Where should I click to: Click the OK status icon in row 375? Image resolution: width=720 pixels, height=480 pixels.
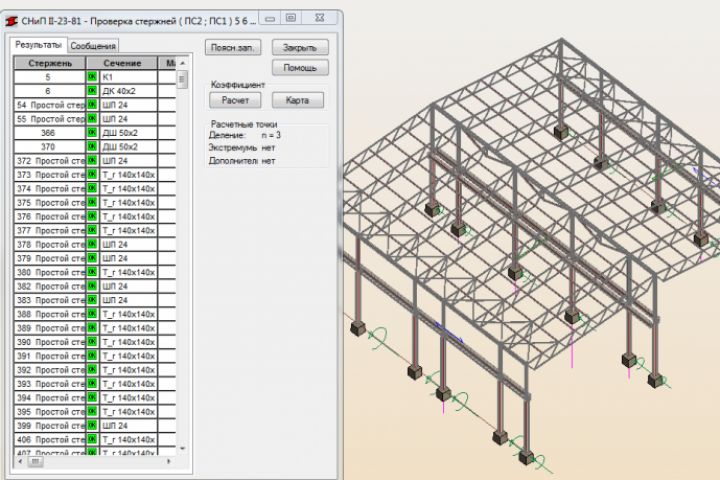(92, 202)
